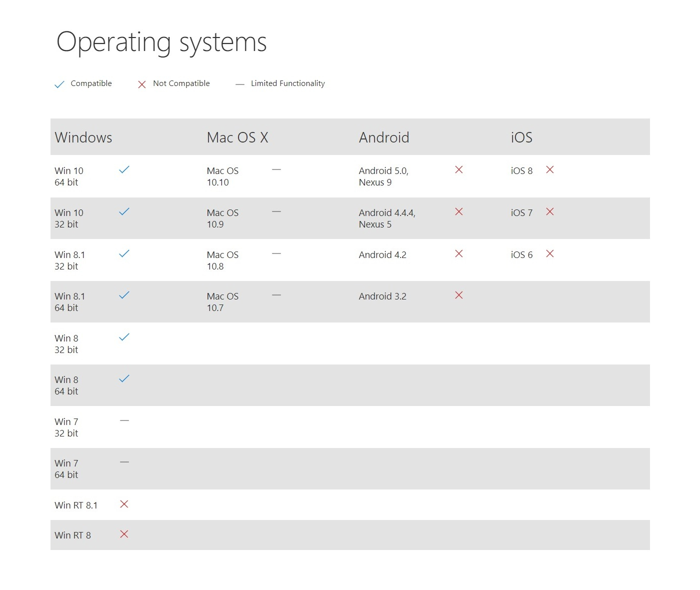Click the Windows column header
700x590 pixels.
click(83, 137)
